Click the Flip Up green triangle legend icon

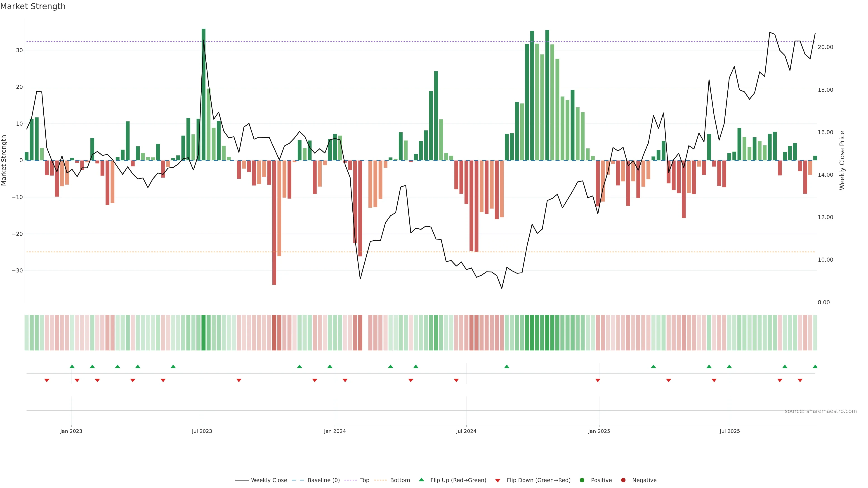421,480
